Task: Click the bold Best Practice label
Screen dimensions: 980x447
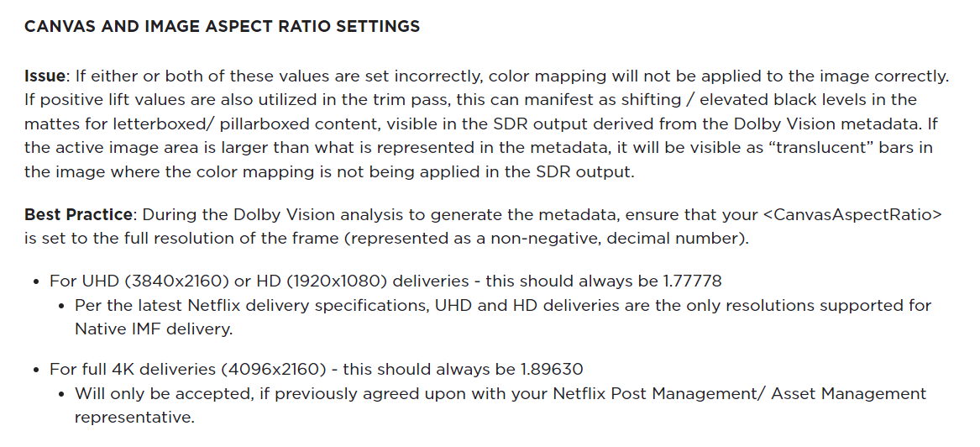Action: [76, 214]
